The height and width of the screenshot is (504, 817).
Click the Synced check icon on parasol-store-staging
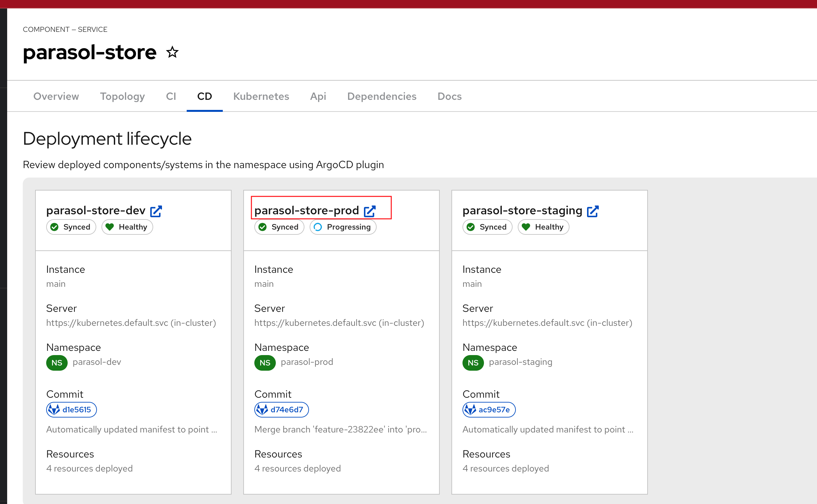(471, 227)
